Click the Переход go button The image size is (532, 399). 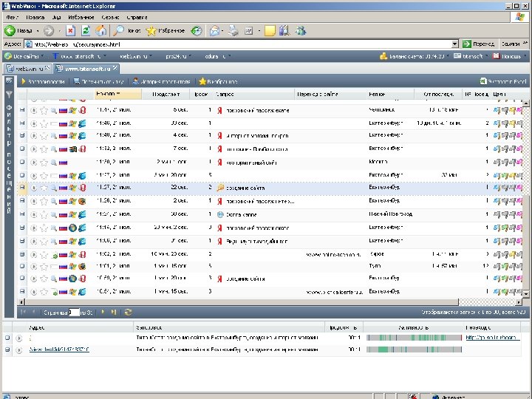[x=478, y=44]
